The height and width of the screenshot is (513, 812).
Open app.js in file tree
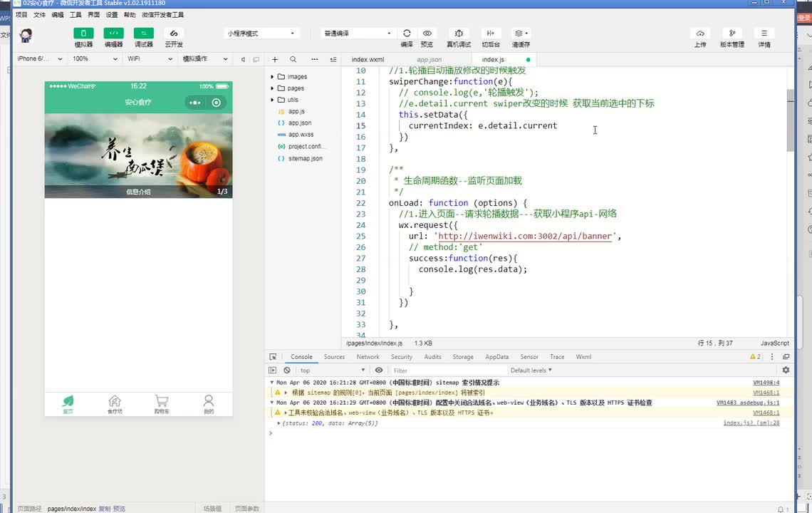point(296,111)
